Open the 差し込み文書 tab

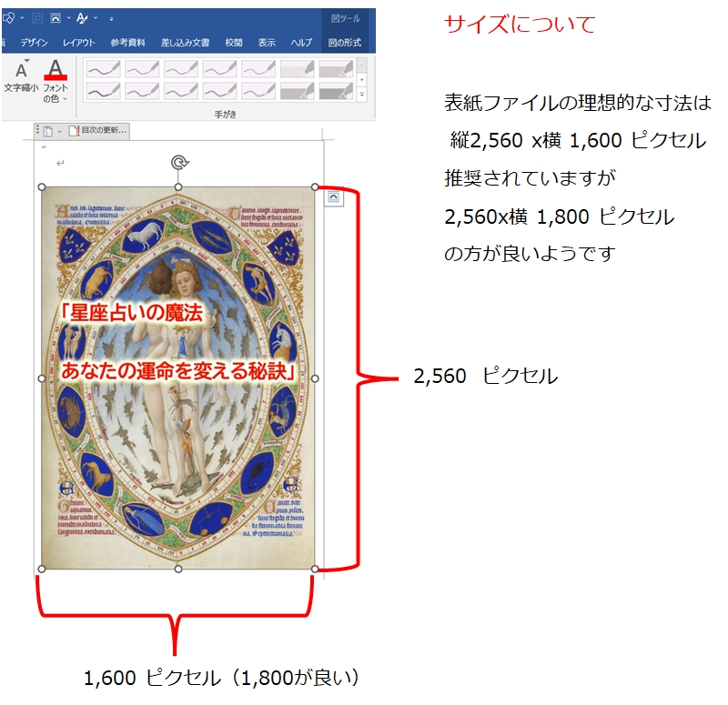pyautogui.click(x=185, y=43)
